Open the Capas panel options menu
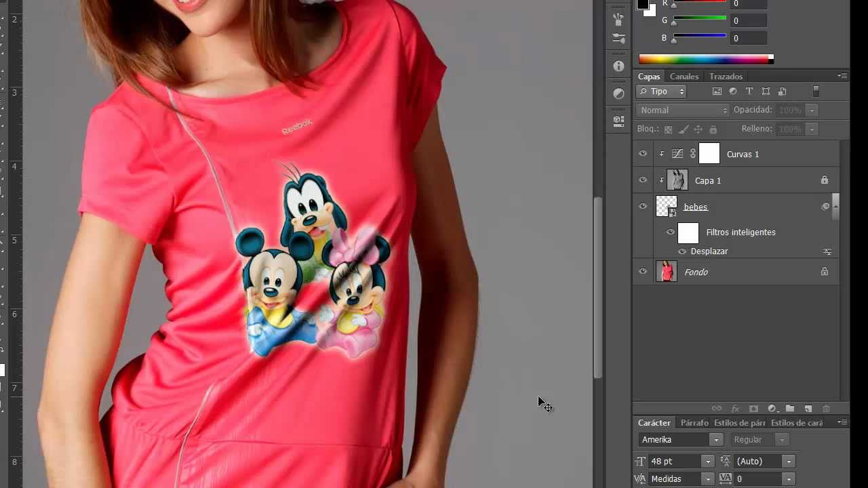Viewport: 868px width, 488px height. click(x=842, y=76)
